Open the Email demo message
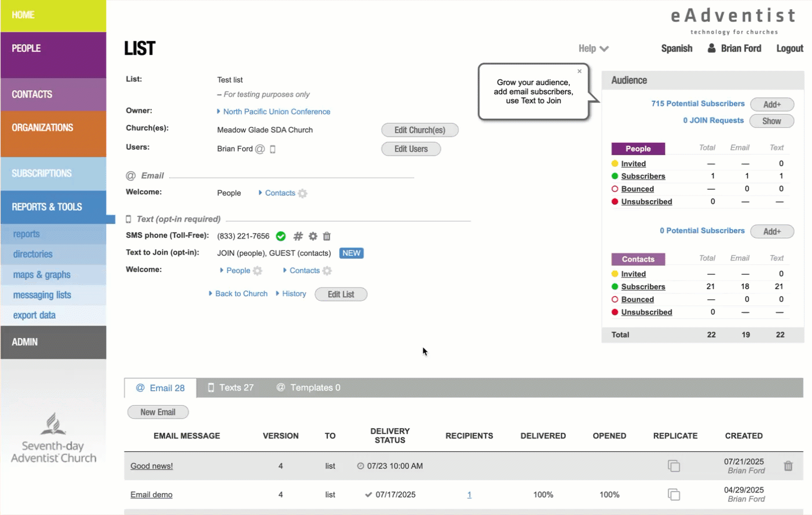This screenshot has width=812, height=515. tap(151, 495)
